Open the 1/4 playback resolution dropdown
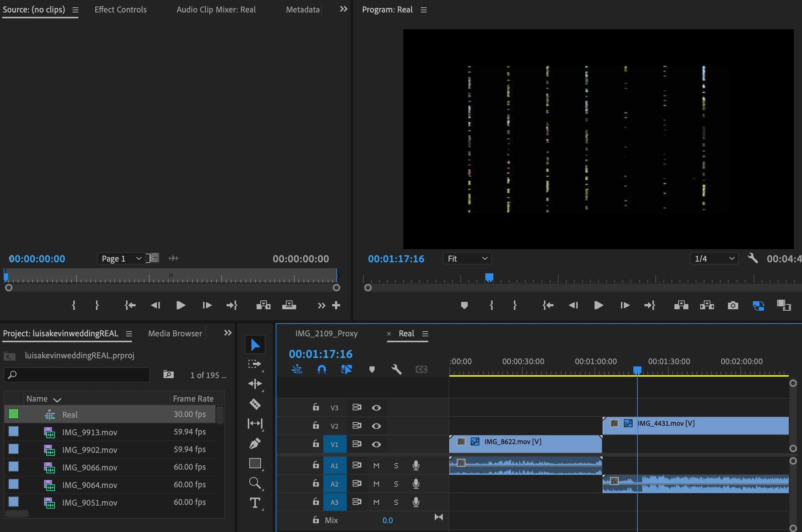This screenshot has width=802, height=532. click(x=714, y=259)
